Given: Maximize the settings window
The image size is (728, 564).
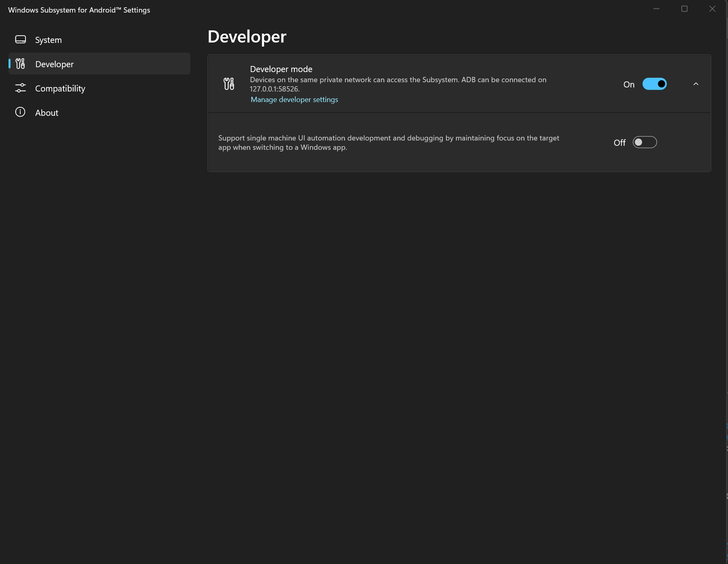Looking at the screenshot, I should pyautogui.click(x=684, y=9).
